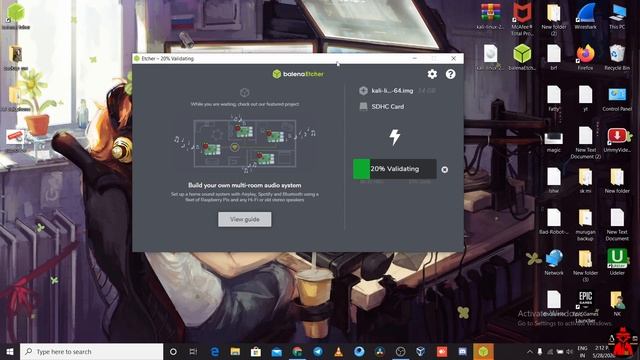Screen dimensions: 640x360
Task: Click the Windows Start button
Action: [x=10, y=351]
